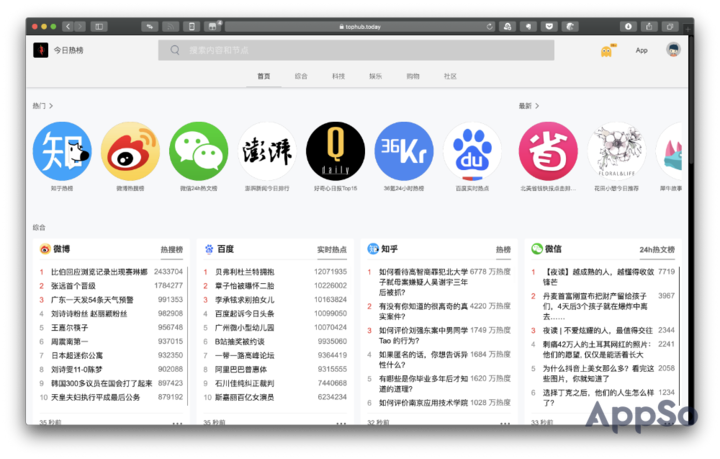Open 微信 item 选择丁克之后
Screen dimensions: 720x459
[x=598, y=397]
